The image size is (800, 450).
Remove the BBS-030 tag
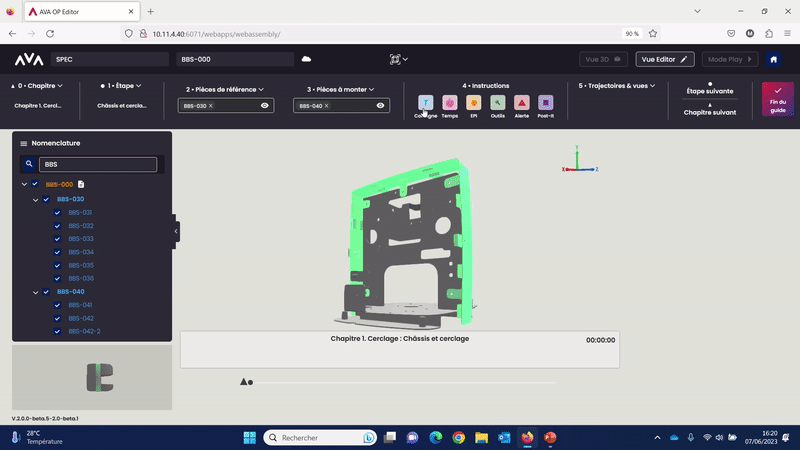211,106
